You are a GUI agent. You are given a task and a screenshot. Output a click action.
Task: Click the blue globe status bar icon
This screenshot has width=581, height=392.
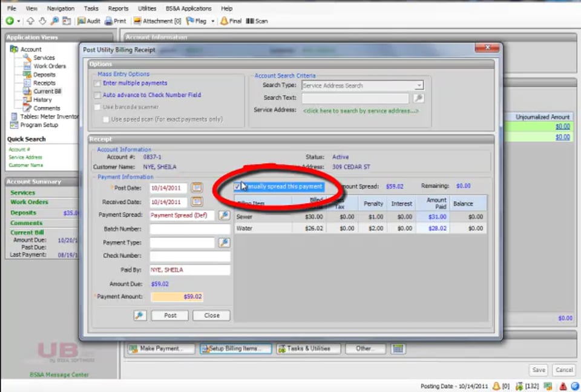click(575, 386)
